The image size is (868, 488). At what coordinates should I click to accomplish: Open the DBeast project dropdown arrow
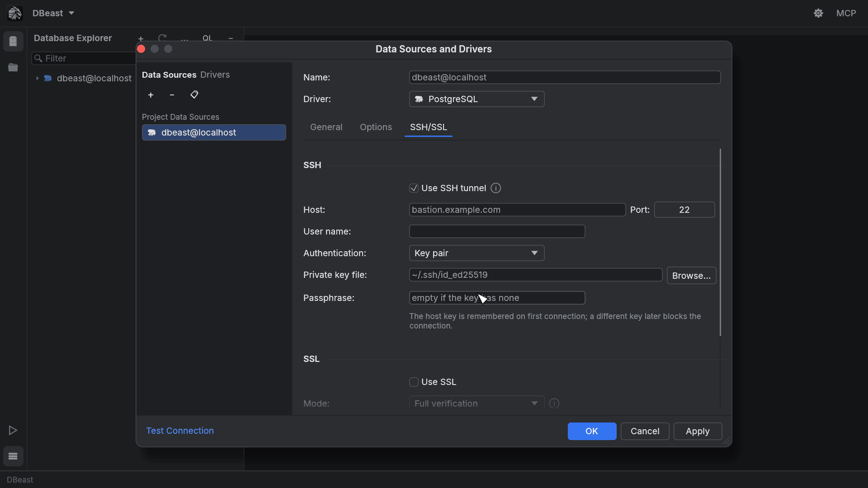71,13
